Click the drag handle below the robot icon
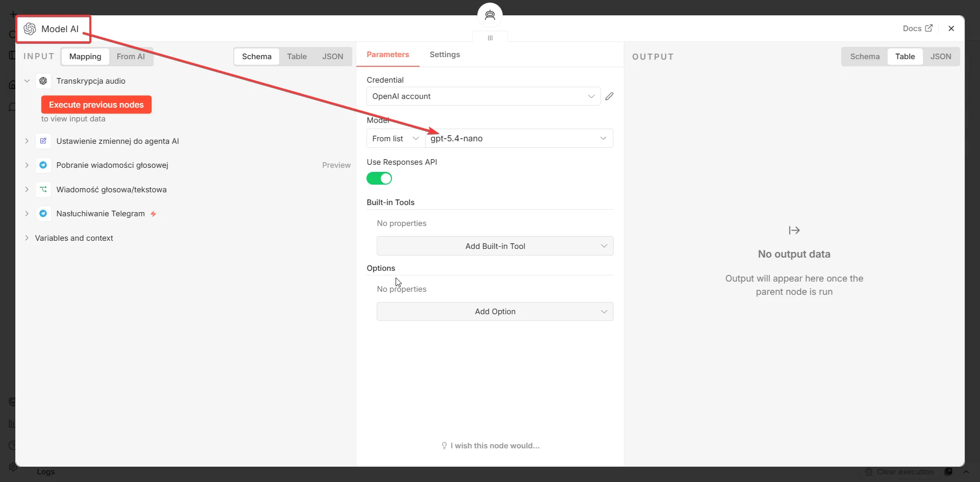The width and height of the screenshot is (980, 482). pyautogui.click(x=490, y=38)
